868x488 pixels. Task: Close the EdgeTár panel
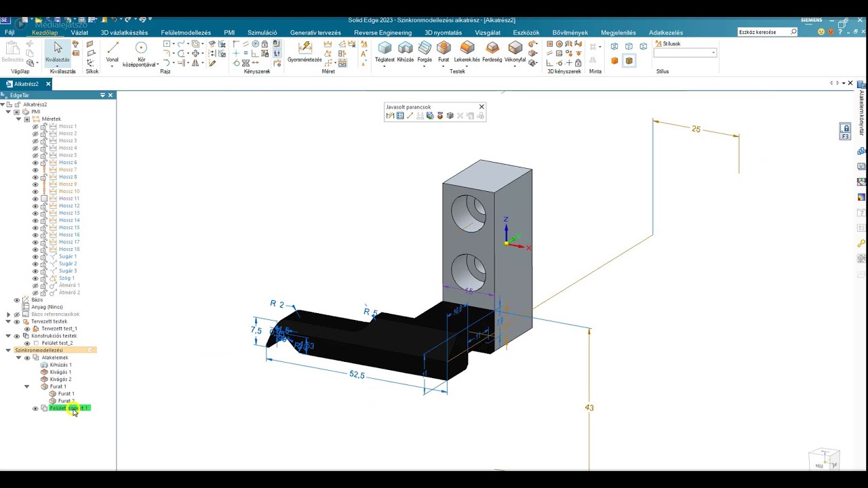point(112,95)
